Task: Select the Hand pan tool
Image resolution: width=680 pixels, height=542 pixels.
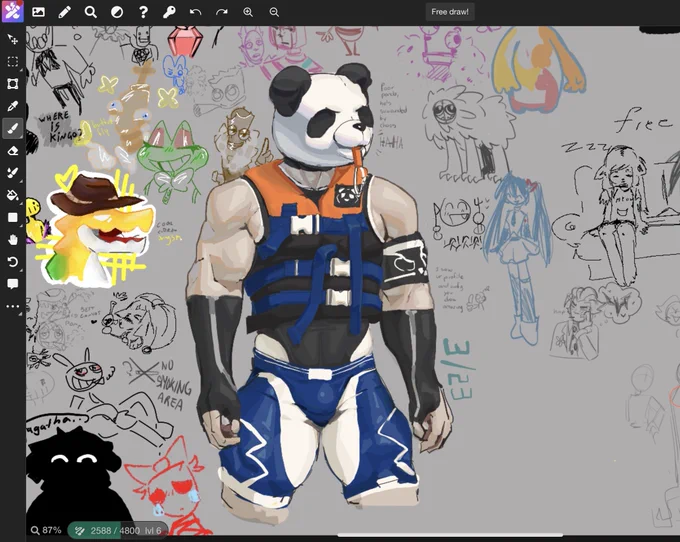Action: (x=13, y=240)
